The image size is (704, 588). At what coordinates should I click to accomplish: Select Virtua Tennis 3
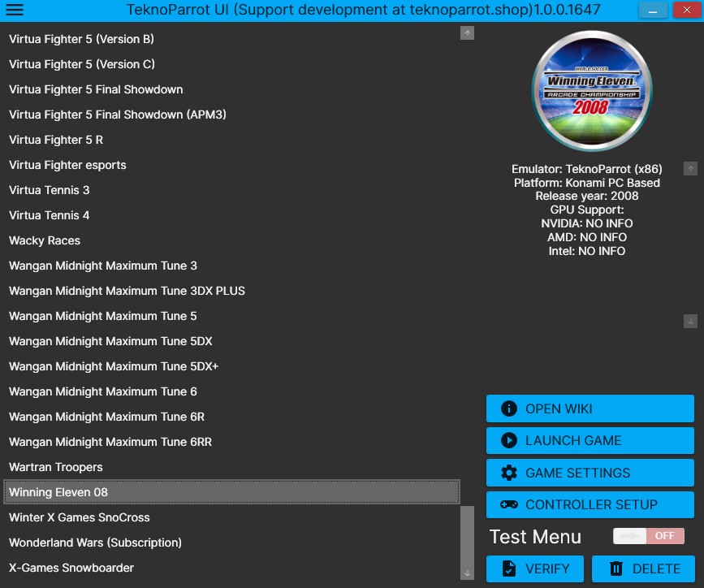click(x=231, y=190)
